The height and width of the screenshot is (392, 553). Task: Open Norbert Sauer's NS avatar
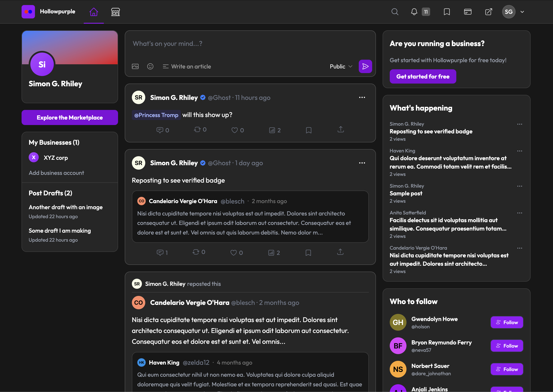click(398, 369)
